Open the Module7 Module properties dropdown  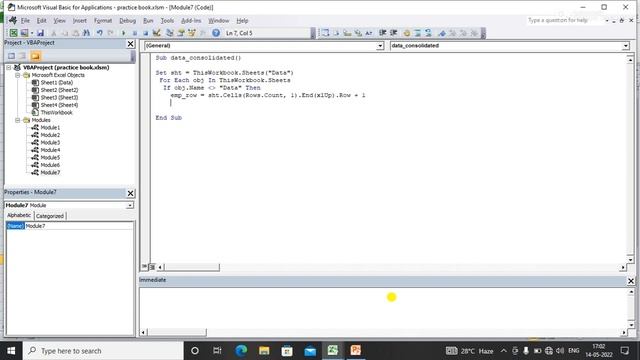click(x=129, y=205)
